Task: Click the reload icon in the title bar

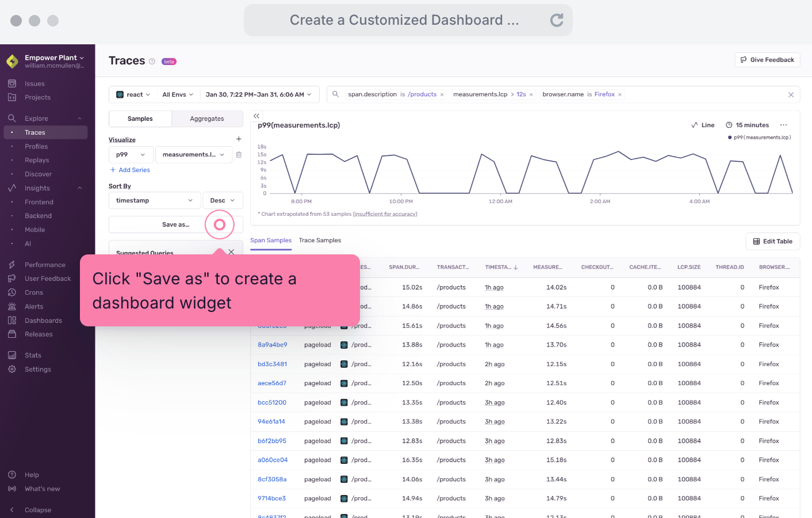Action: coord(556,21)
